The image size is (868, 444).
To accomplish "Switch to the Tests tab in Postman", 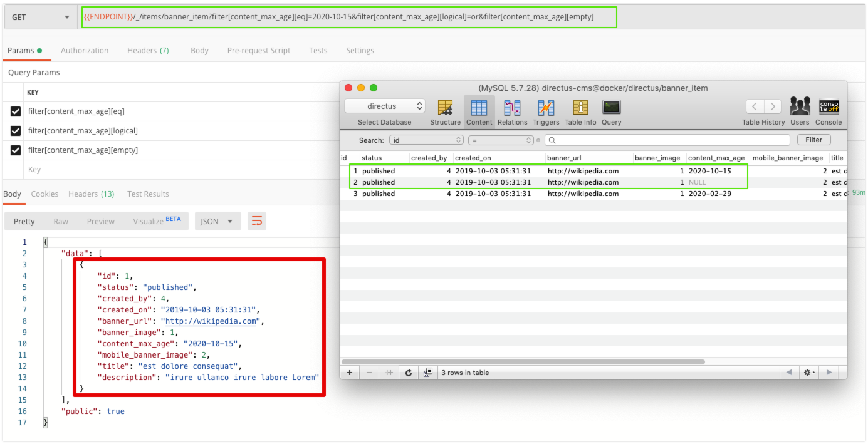I will pos(318,50).
